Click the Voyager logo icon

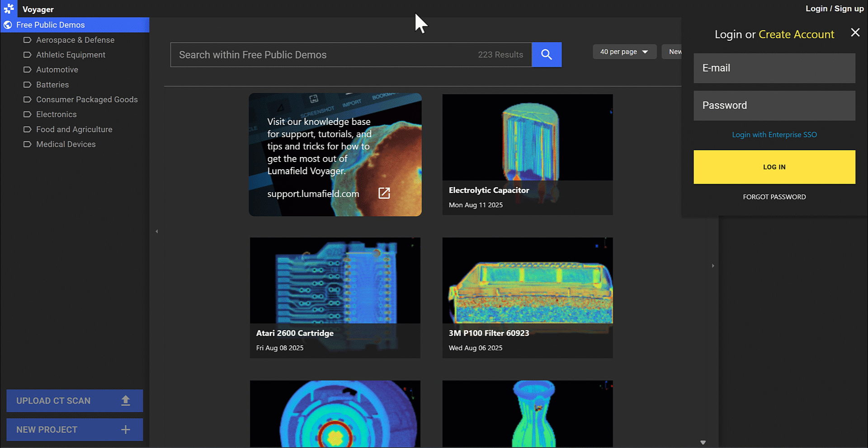click(x=9, y=9)
